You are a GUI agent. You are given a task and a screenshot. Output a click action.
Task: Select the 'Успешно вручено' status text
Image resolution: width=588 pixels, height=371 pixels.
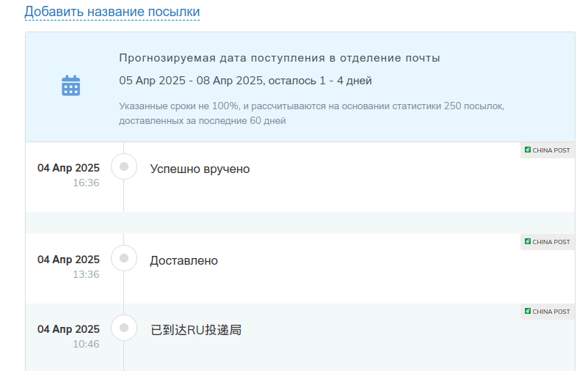point(200,169)
